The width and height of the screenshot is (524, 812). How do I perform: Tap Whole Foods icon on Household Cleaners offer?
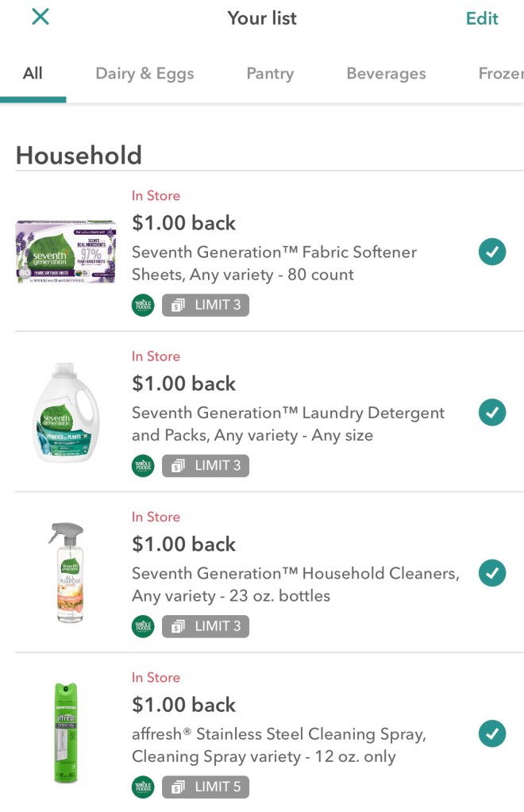point(143,625)
